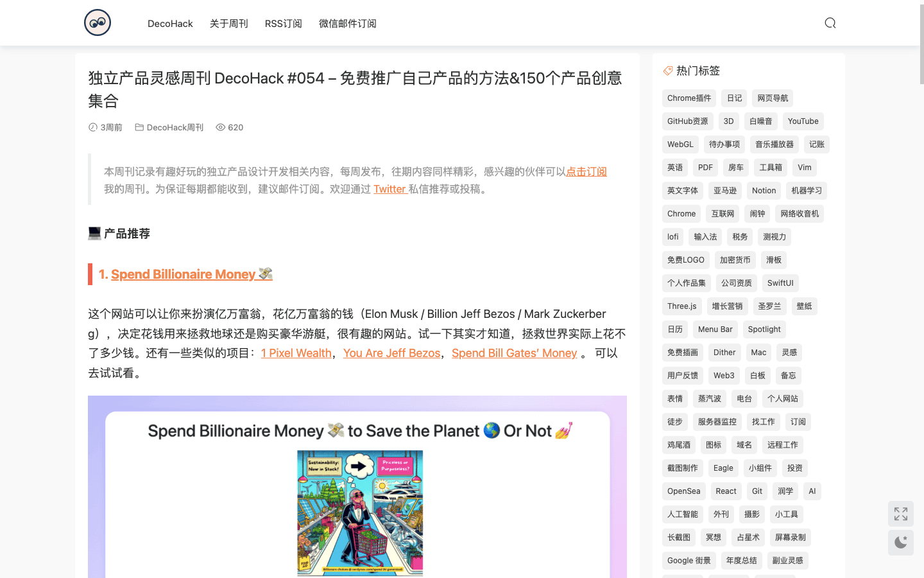Select the 免费LOGO tag
The height and width of the screenshot is (578, 924).
pyautogui.click(x=686, y=260)
